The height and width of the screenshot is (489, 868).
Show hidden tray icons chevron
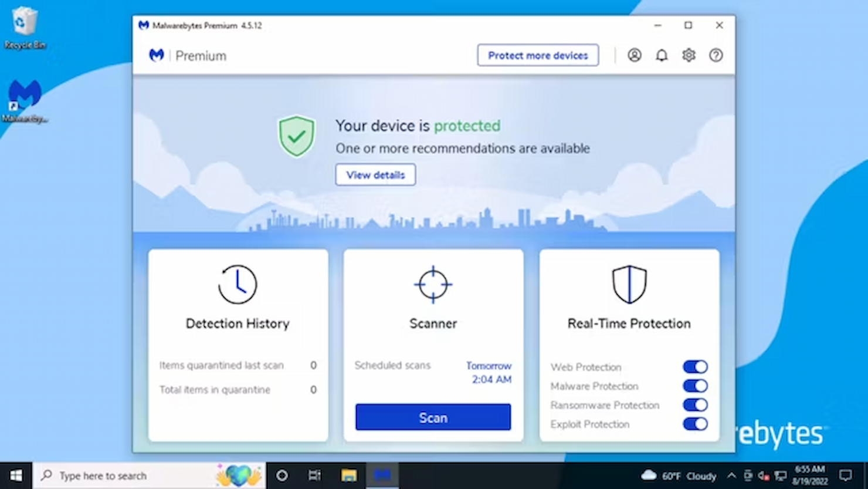[x=731, y=475]
